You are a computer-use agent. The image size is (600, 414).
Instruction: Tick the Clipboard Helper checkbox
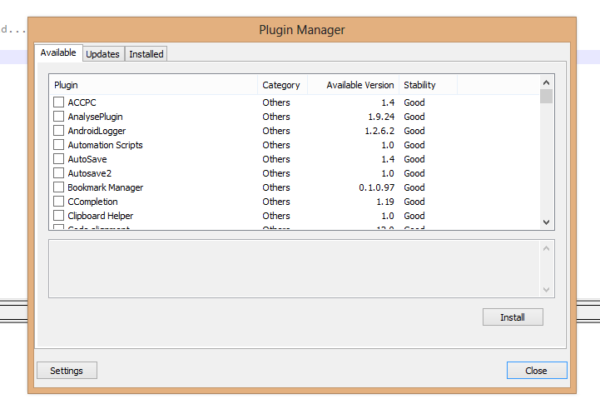[x=59, y=215]
